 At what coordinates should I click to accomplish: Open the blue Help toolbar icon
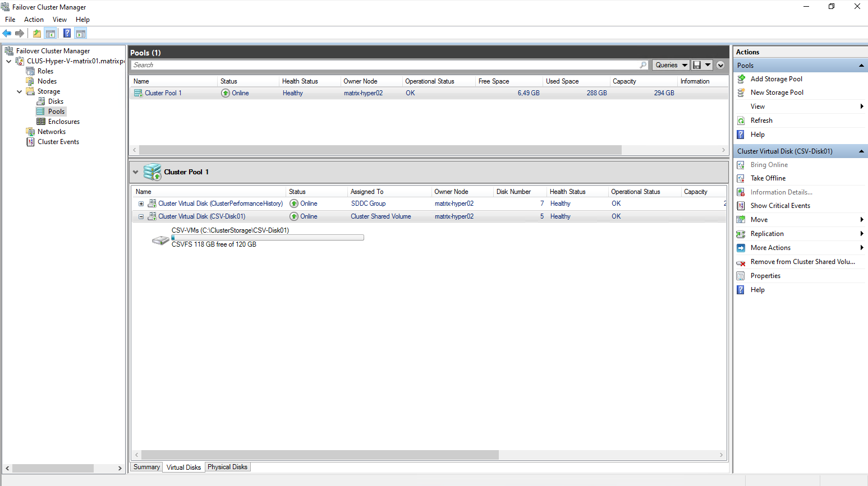click(x=67, y=34)
